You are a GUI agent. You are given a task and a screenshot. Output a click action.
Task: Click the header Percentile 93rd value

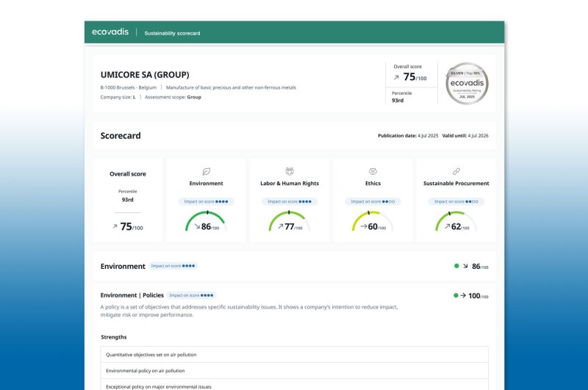[x=398, y=101]
